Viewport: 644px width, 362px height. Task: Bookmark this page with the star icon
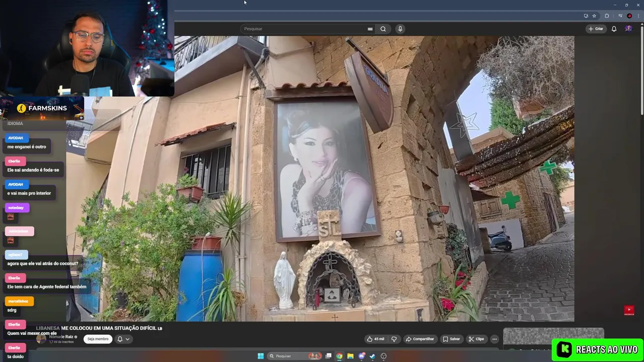(x=594, y=16)
